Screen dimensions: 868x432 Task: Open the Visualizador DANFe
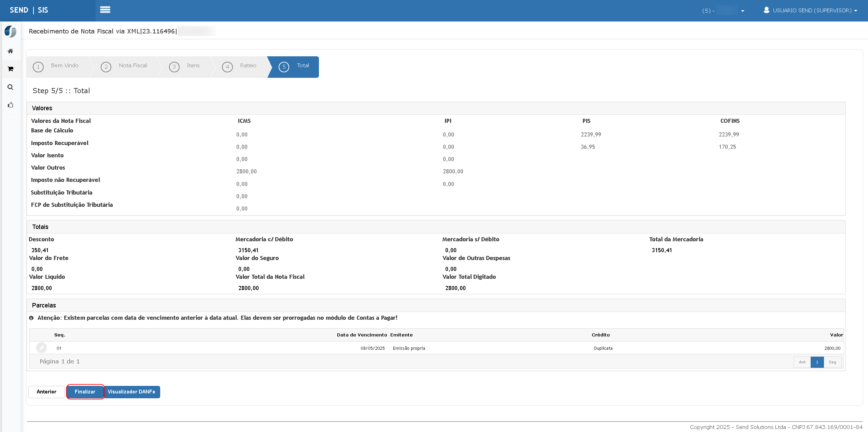click(x=131, y=392)
